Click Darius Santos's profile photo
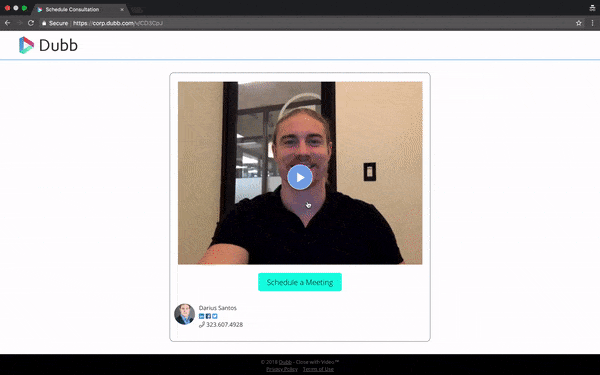 184,314
